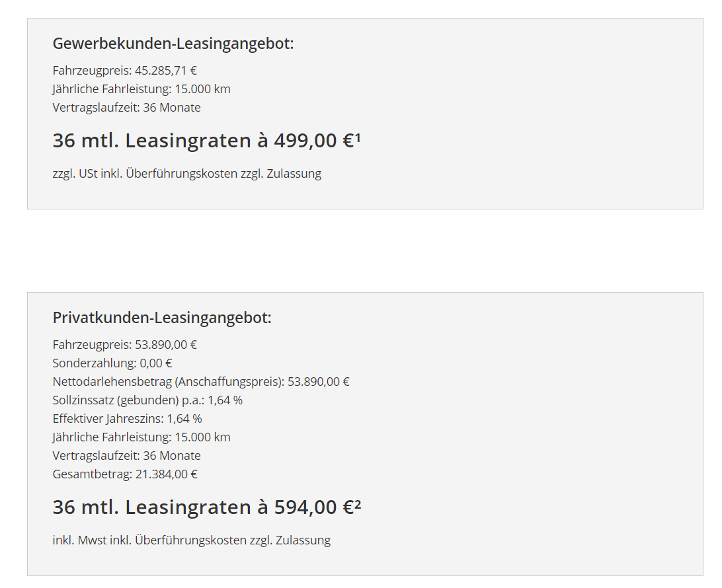Click Vertragslaufzeit 36 Monate in Gewerbekunden box

pos(127,107)
